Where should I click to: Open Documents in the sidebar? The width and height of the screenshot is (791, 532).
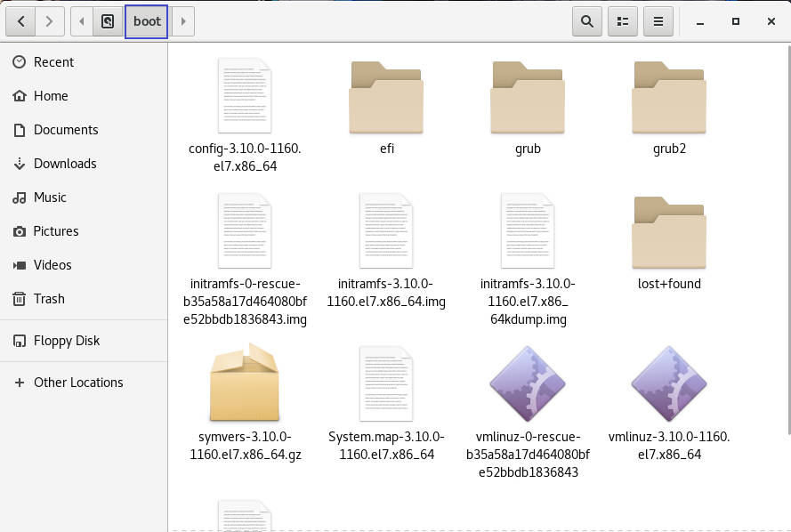[84, 130]
